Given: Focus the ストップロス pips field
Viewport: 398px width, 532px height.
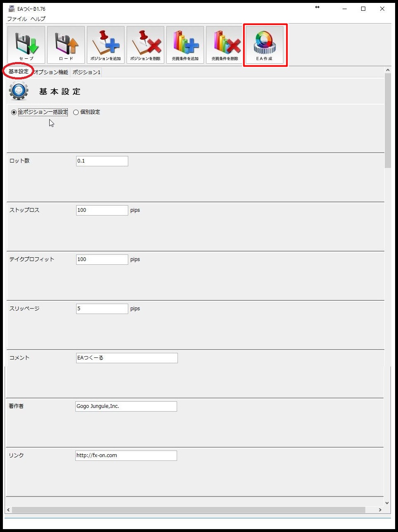Looking at the screenshot, I should tap(102, 210).
